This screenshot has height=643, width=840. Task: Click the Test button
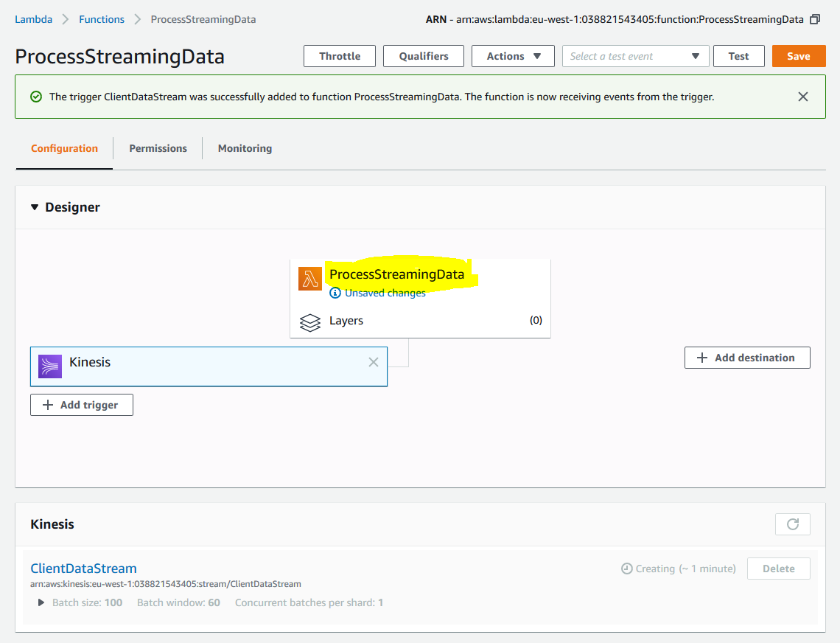tap(739, 56)
